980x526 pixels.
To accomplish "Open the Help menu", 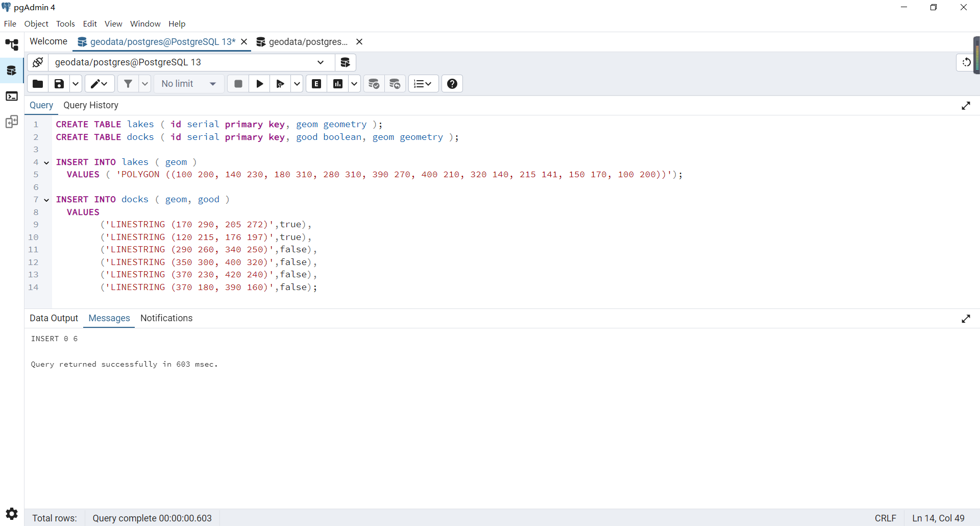I will [x=177, y=23].
